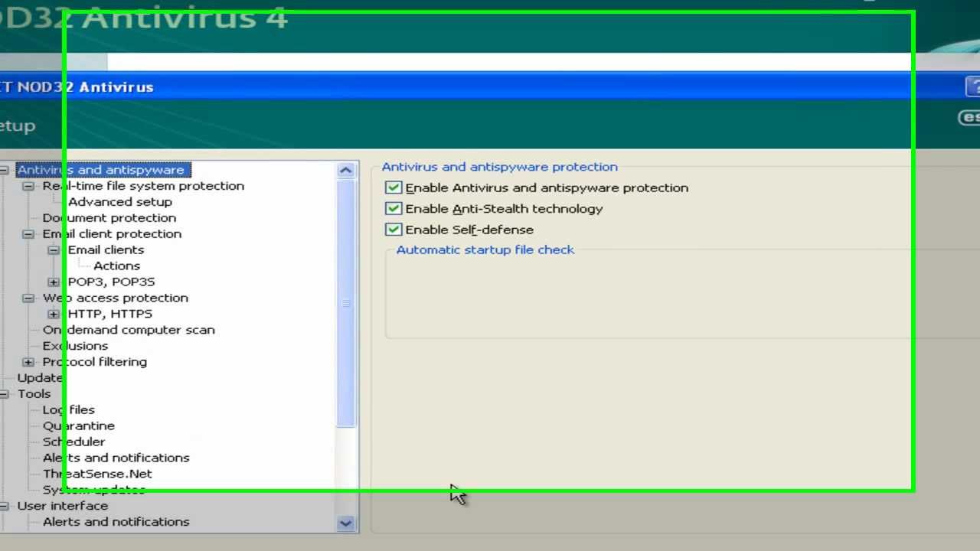The height and width of the screenshot is (551, 980).
Task: Select Email clients tree item
Action: 106,250
